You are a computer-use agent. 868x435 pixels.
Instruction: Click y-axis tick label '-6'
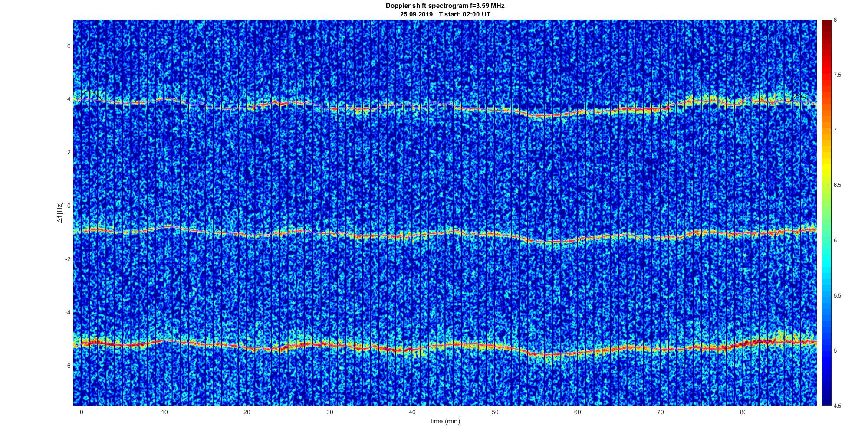pyautogui.click(x=67, y=366)
